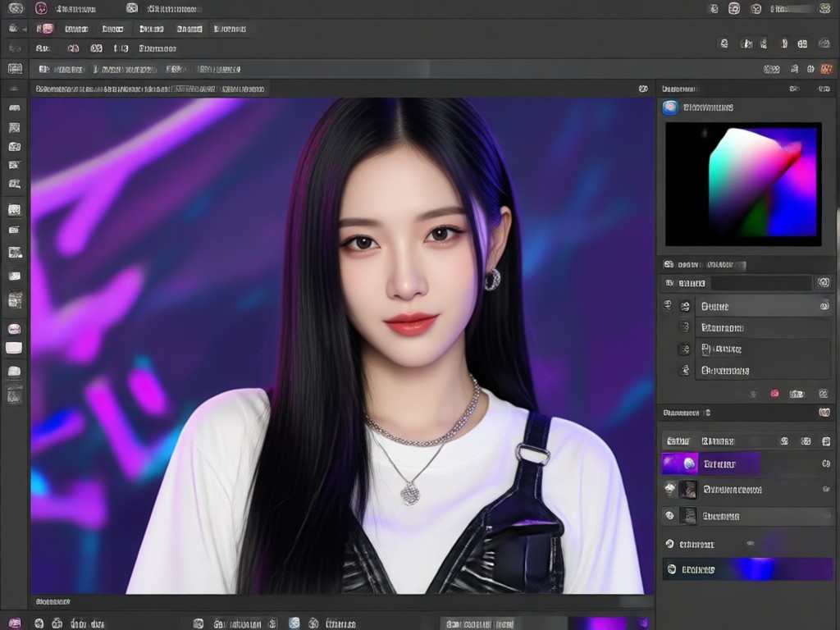Click the icon ending the purple top layer row
The height and width of the screenshot is (630, 840).
[825, 464]
